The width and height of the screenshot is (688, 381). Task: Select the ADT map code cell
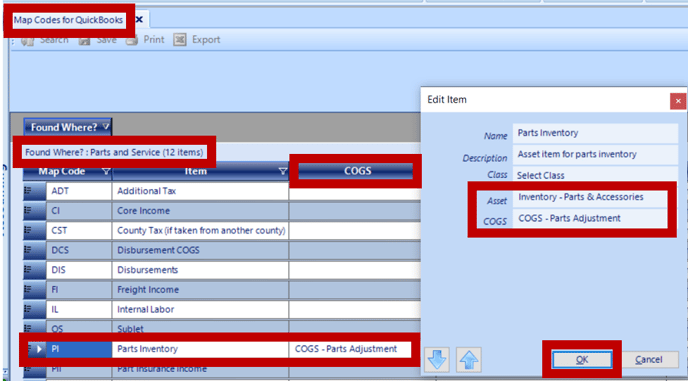coord(79,191)
